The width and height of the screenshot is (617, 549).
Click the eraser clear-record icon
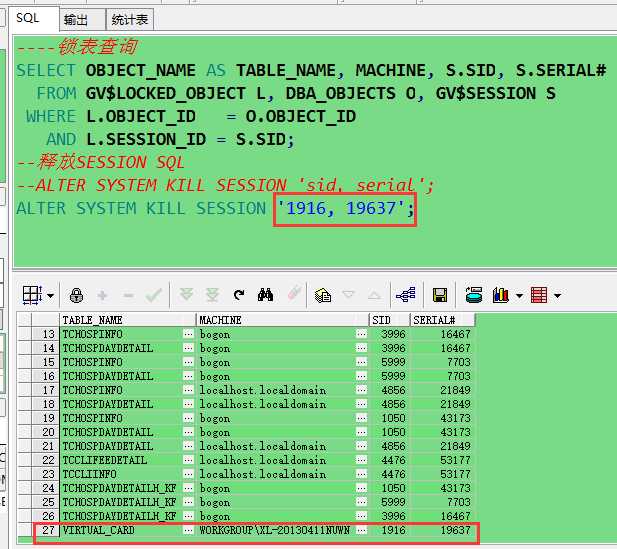click(x=294, y=293)
